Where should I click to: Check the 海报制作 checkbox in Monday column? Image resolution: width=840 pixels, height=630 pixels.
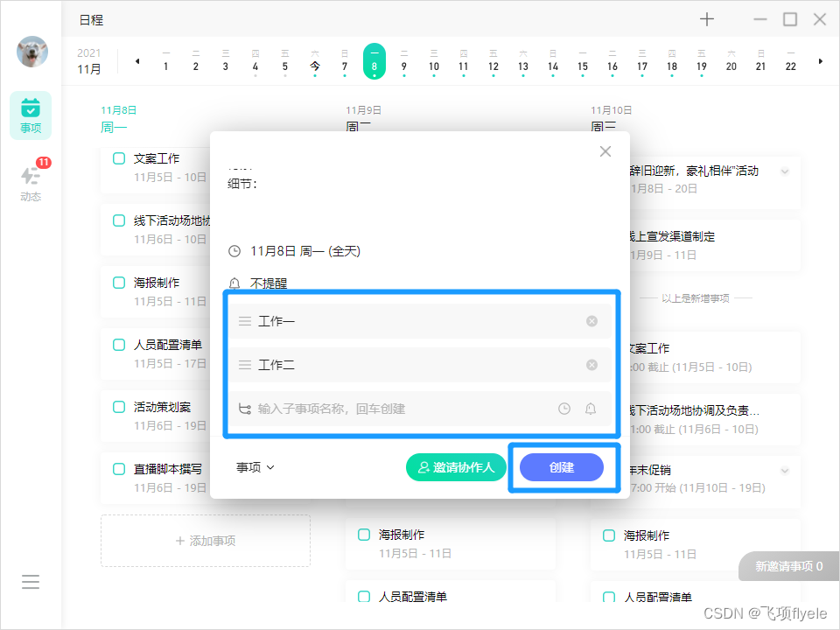(119, 283)
